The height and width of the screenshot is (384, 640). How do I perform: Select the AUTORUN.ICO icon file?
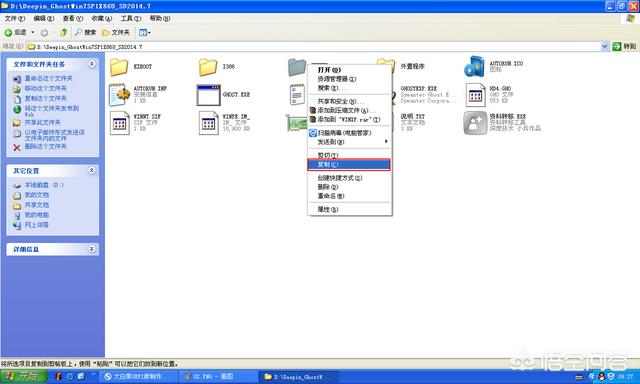pyautogui.click(x=474, y=67)
